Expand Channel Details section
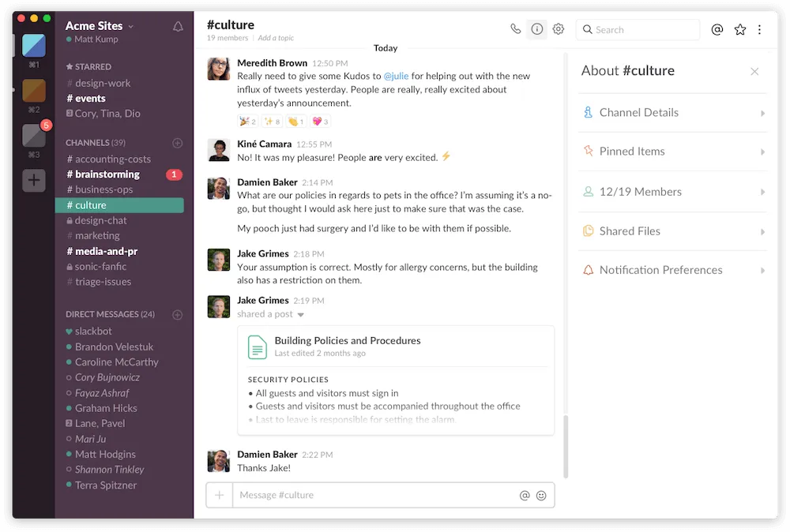Screen dimensions: 790x532 point(672,113)
